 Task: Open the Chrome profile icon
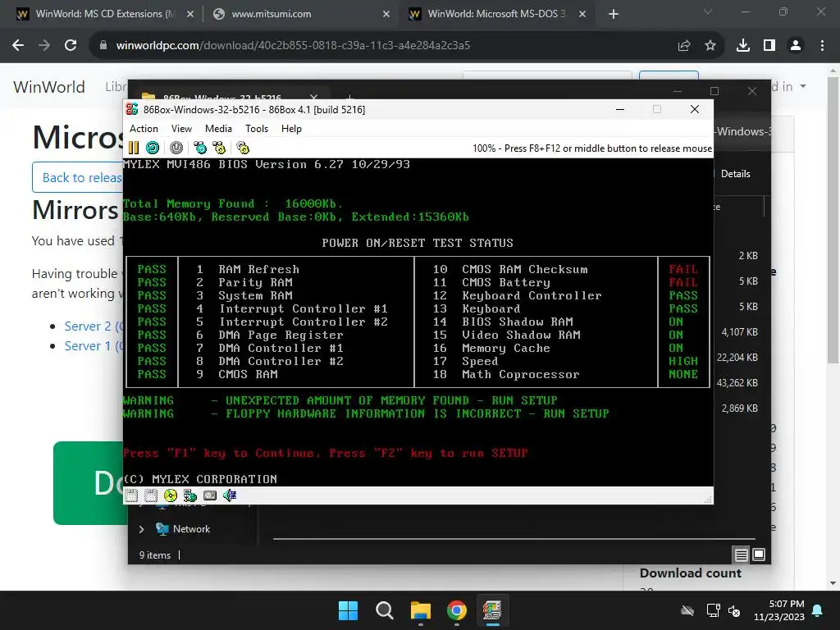pos(796,46)
